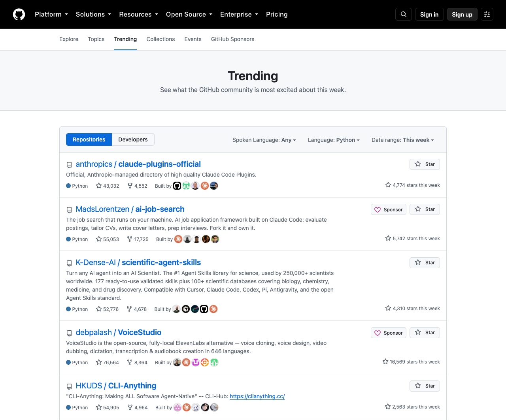Star the CLI-Anything repository
This screenshot has width=506, height=420.
[425, 386]
